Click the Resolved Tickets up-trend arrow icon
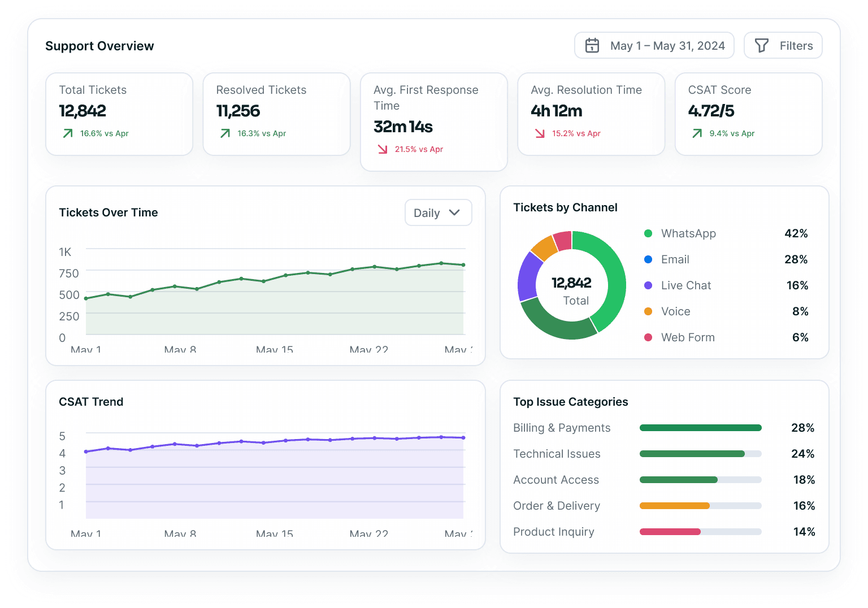This screenshot has width=868, height=608. (225, 133)
